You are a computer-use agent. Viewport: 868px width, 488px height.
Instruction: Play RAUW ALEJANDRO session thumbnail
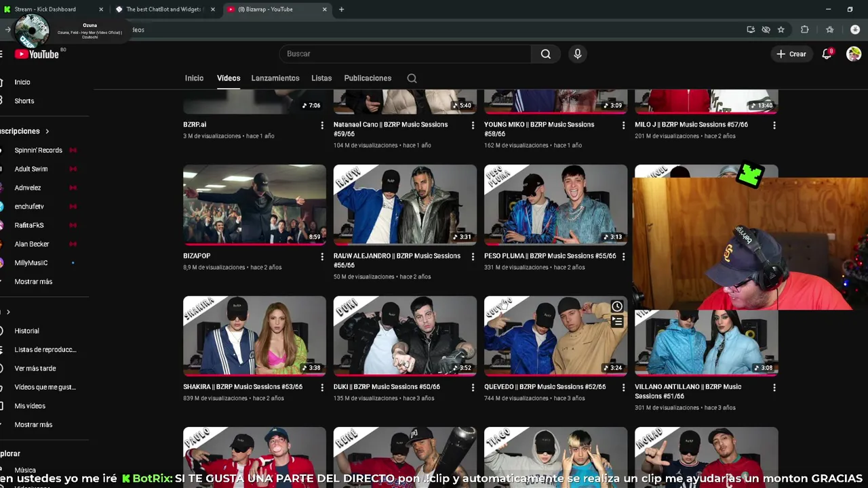tap(405, 205)
